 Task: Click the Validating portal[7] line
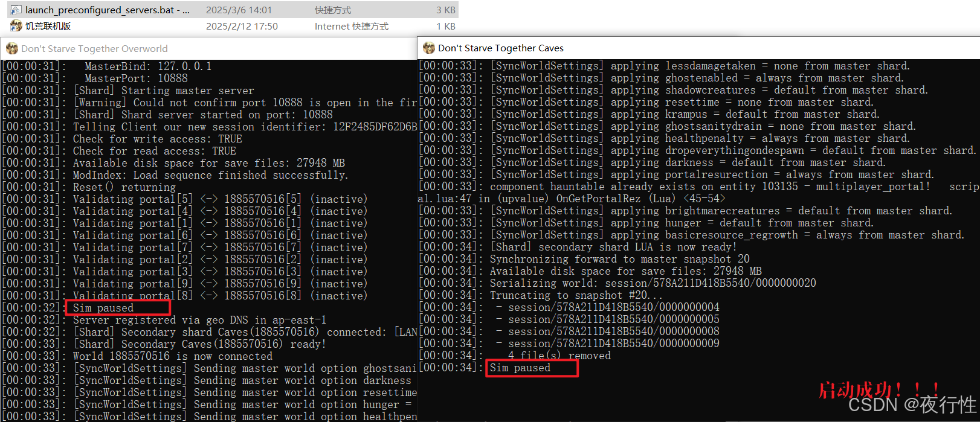184,248
